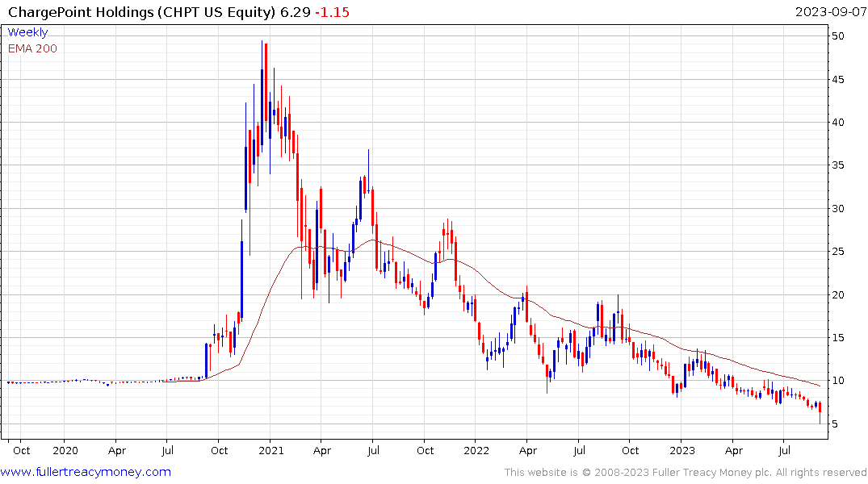This screenshot has width=868, height=484.
Task: Click the price change value -1.15
Action: click(332, 12)
